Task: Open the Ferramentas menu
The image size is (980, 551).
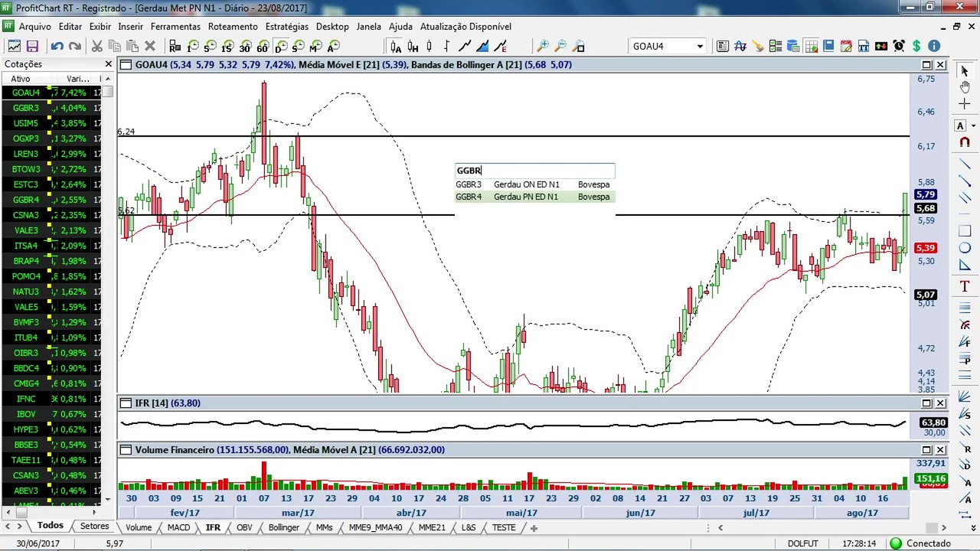Action: [175, 26]
